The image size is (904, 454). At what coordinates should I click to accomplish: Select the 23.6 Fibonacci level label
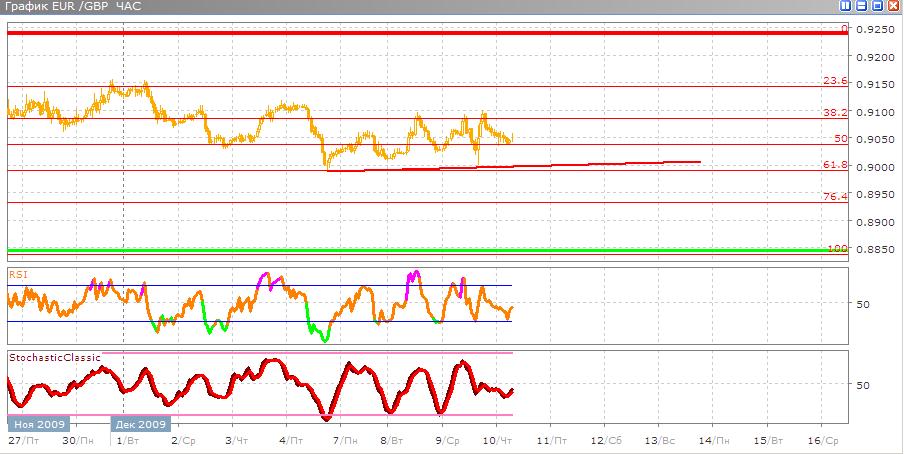tap(835, 81)
